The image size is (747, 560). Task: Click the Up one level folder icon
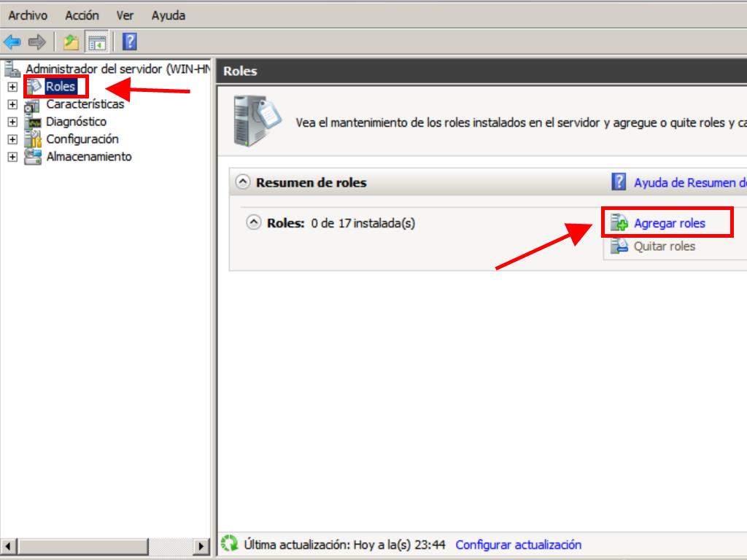71,42
